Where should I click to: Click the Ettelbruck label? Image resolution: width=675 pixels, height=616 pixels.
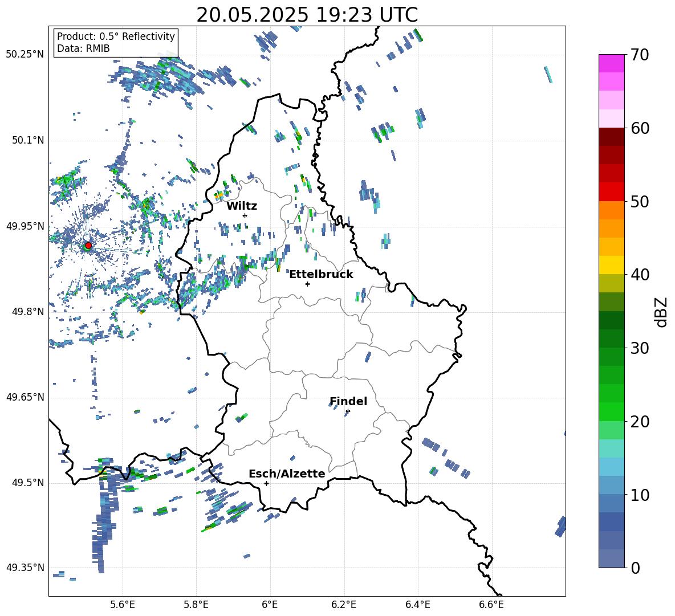pyautogui.click(x=321, y=275)
